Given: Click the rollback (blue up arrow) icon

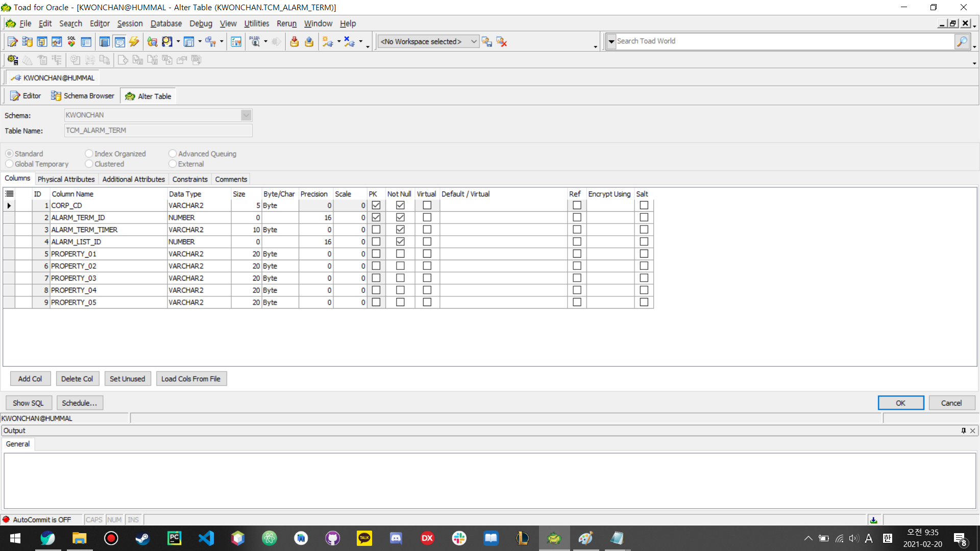Looking at the screenshot, I should click(309, 42).
